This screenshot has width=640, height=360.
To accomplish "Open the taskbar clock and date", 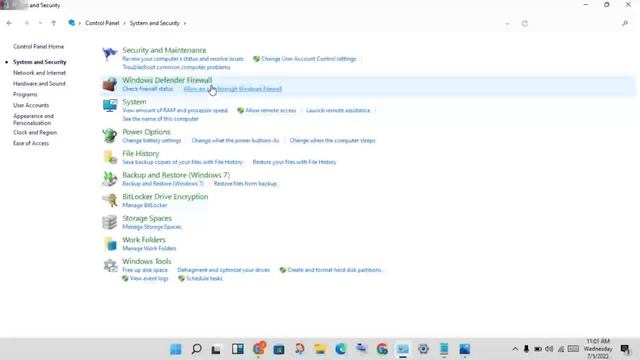I will tap(598, 349).
